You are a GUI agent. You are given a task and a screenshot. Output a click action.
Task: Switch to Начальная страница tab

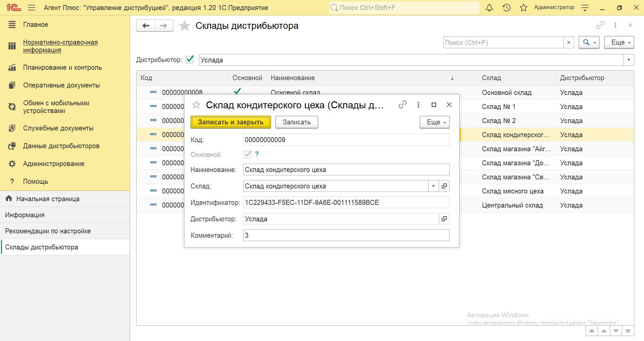(x=65, y=199)
